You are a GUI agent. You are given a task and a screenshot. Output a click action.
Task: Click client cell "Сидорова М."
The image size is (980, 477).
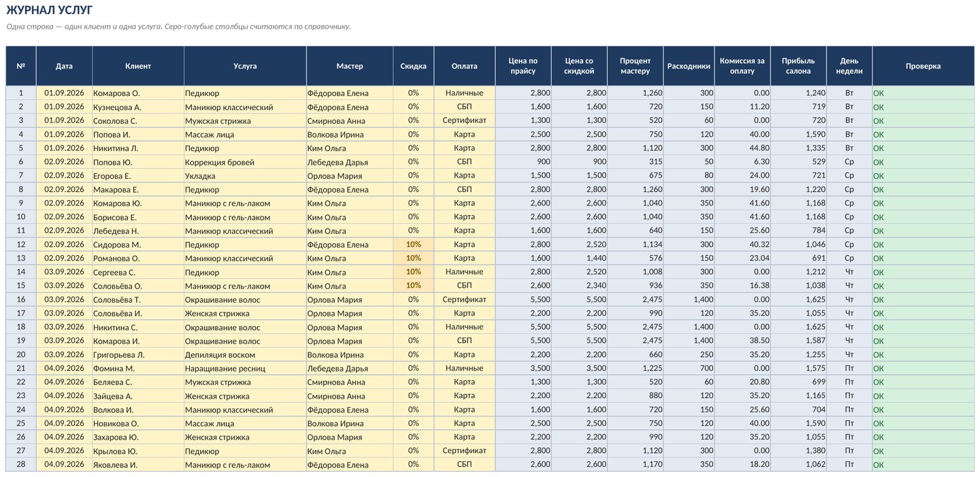138,244
